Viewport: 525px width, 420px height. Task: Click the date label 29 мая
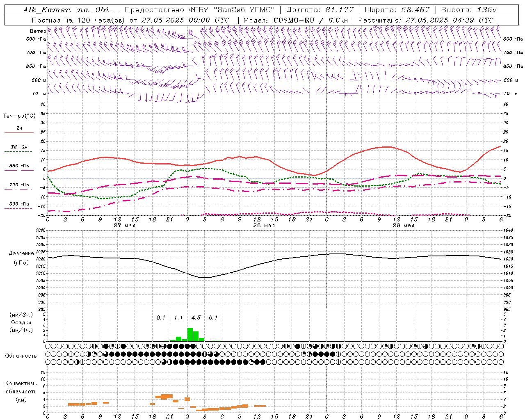[x=403, y=226]
